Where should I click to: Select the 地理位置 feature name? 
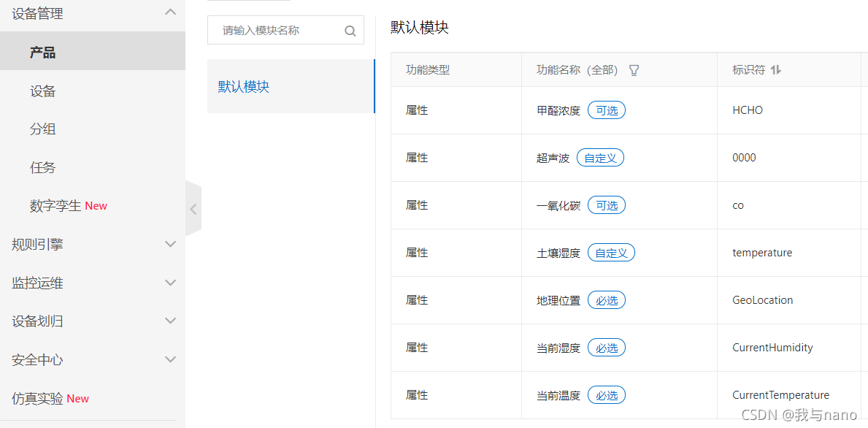[x=558, y=301]
